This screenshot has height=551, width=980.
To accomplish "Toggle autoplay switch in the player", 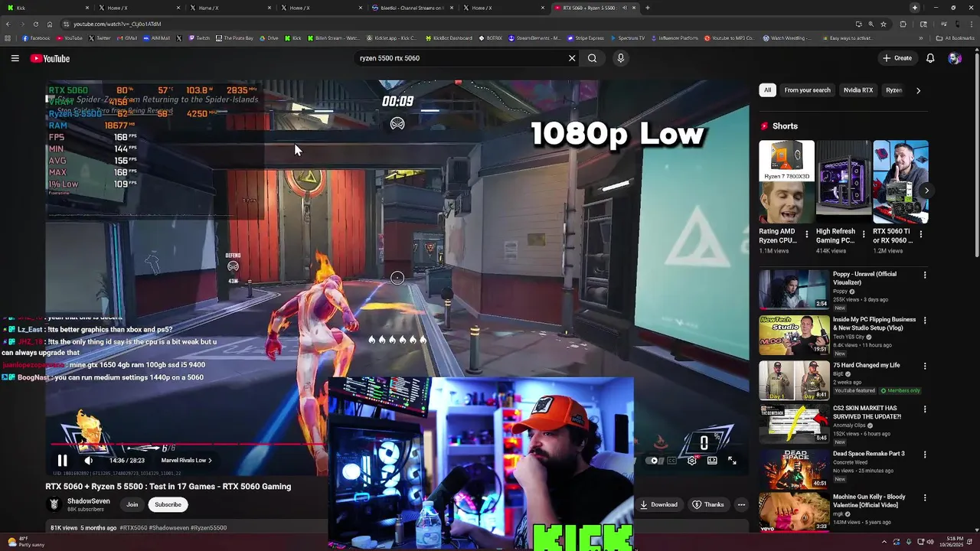I will pyautogui.click(x=653, y=460).
